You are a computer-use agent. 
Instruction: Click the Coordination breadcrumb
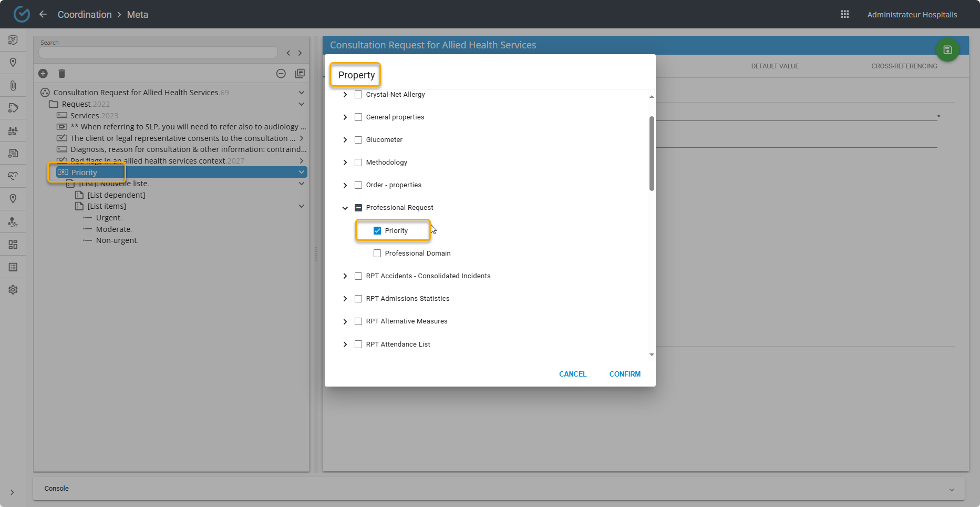click(x=85, y=14)
